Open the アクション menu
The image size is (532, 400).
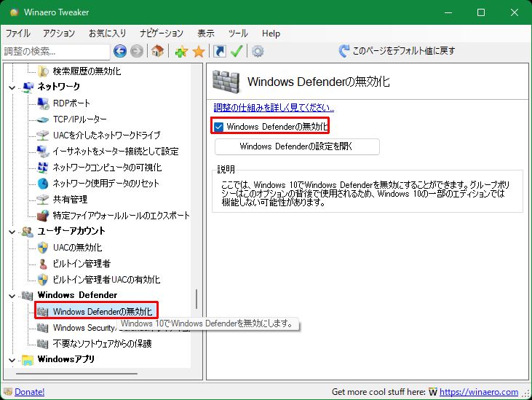(59, 34)
